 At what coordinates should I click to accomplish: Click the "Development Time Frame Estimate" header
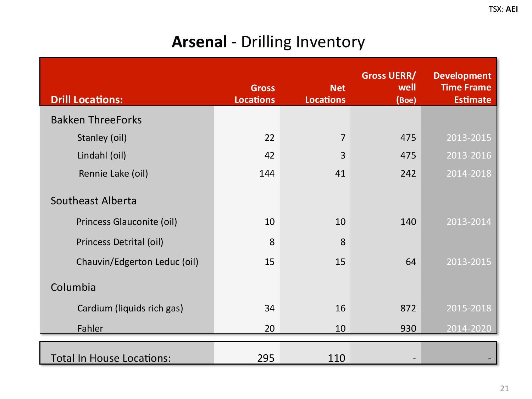[x=462, y=88]
